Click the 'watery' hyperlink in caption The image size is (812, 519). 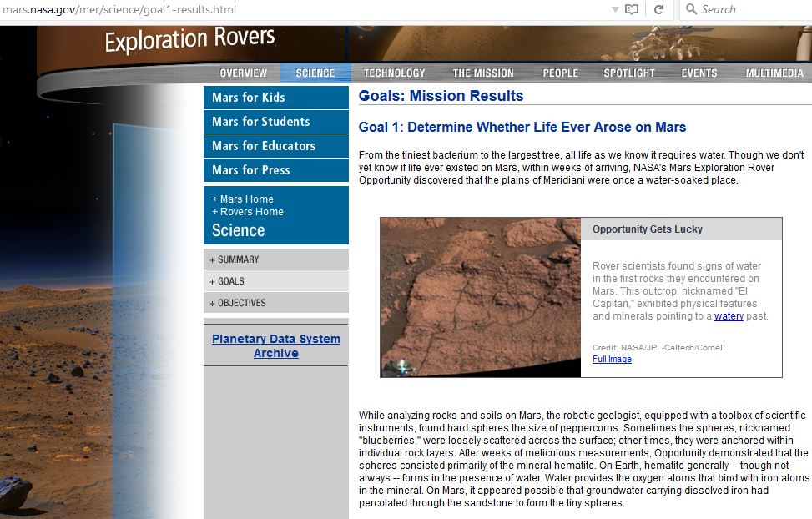729,316
